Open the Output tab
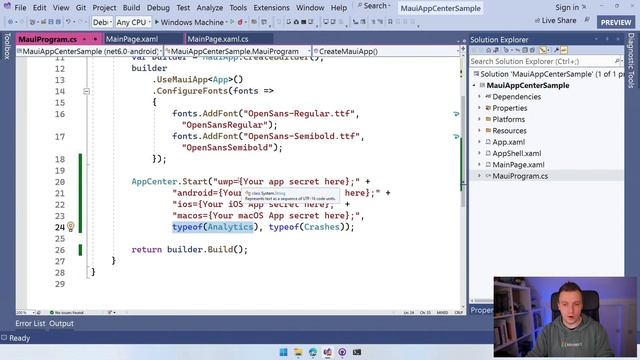640x360 pixels. [61, 323]
